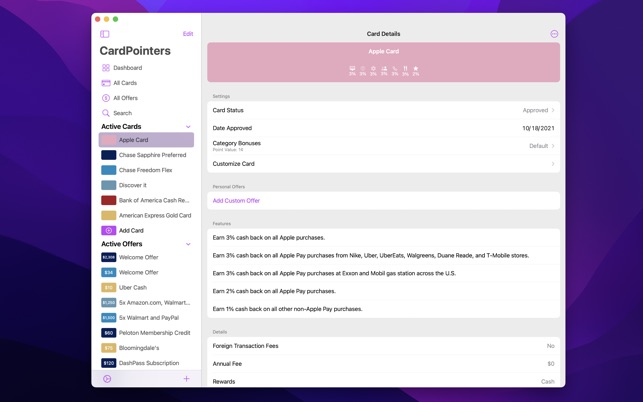Select American Express Gold Card

[x=146, y=215]
